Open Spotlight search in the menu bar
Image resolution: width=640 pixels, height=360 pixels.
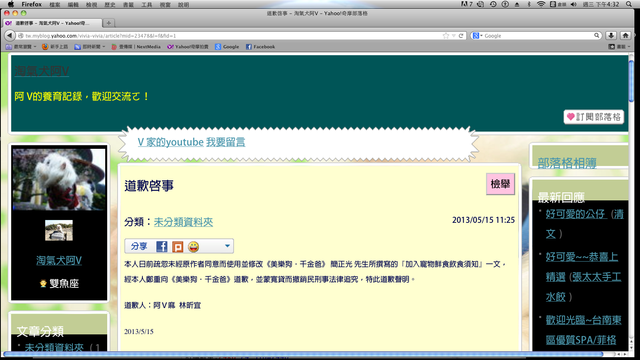pos(629,4)
